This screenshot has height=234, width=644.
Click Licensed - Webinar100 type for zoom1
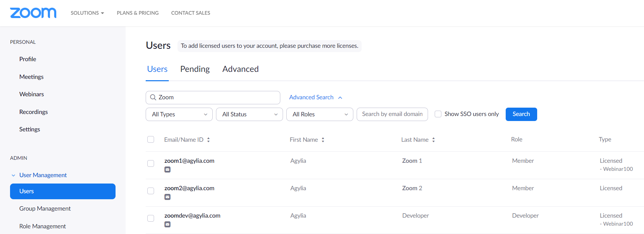[616, 165]
